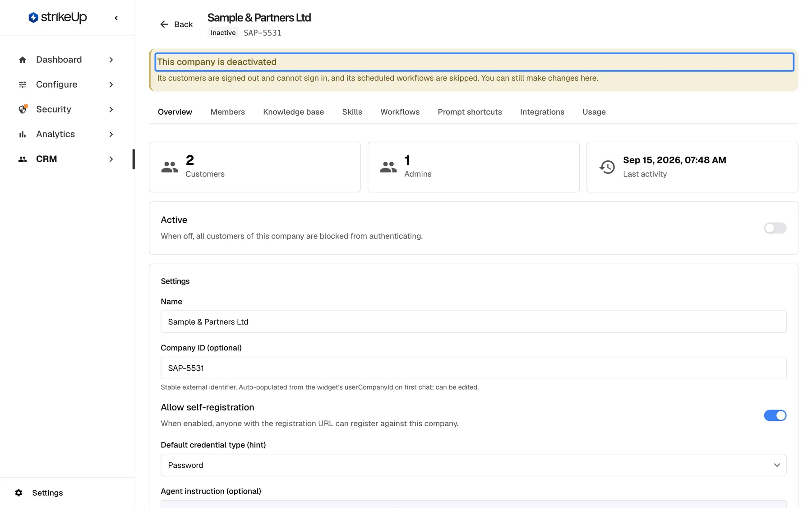Click the Back label text
812x508 pixels.
(183, 24)
